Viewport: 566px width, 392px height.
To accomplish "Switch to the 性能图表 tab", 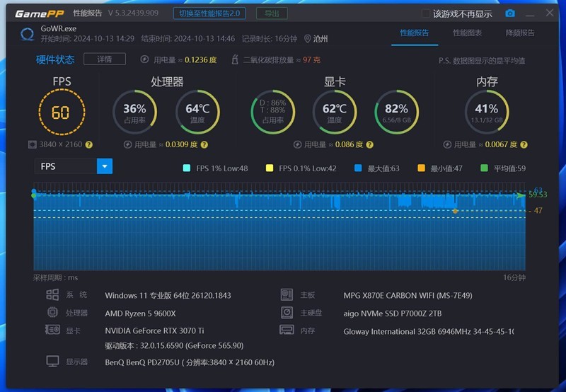I will (x=468, y=33).
